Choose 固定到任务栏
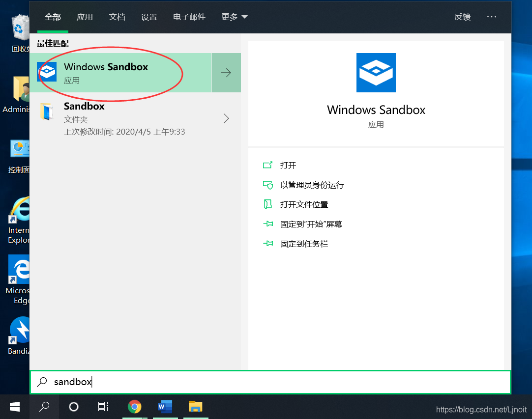This screenshot has height=419, width=532. 304,244
